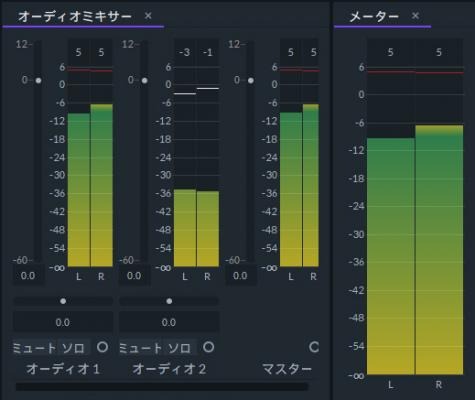Click the オーディオ2 pan value field
The image size is (475, 400).
[169, 322]
